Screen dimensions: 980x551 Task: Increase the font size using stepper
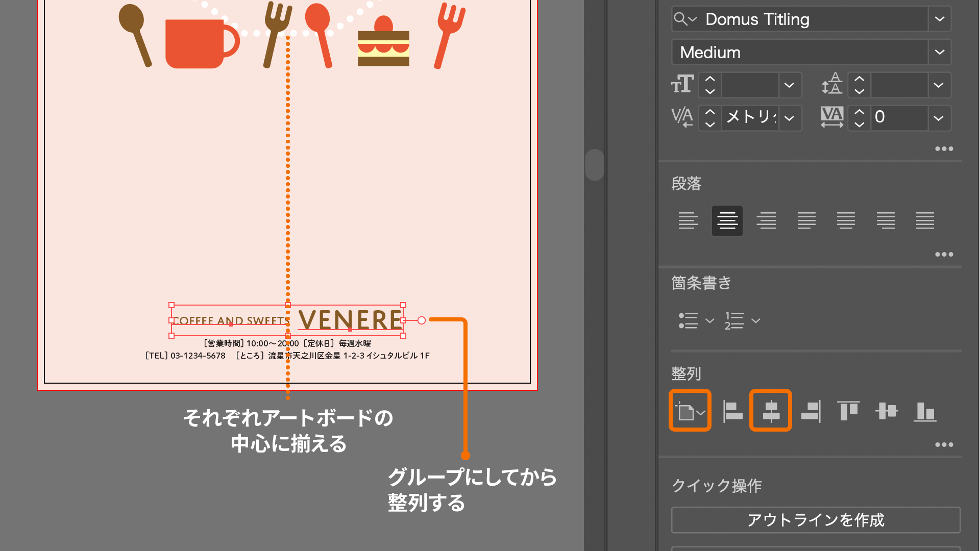coord(710,79)
